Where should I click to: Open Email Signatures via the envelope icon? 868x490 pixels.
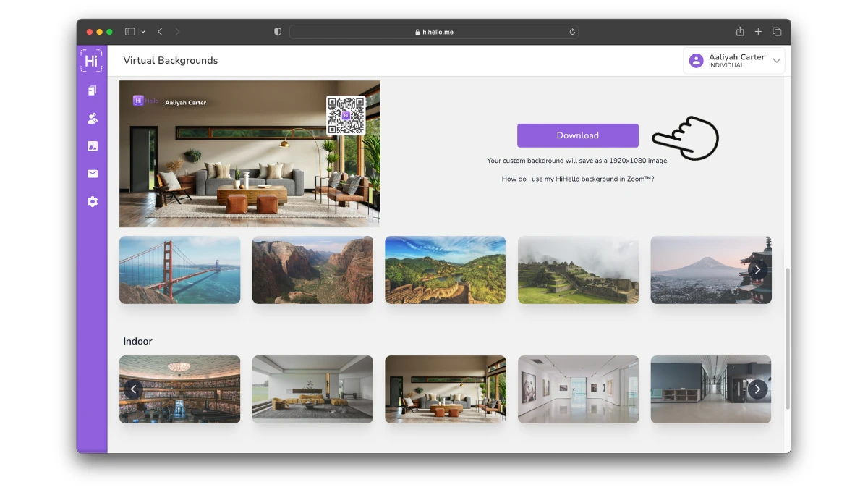(x=92, y=173)
